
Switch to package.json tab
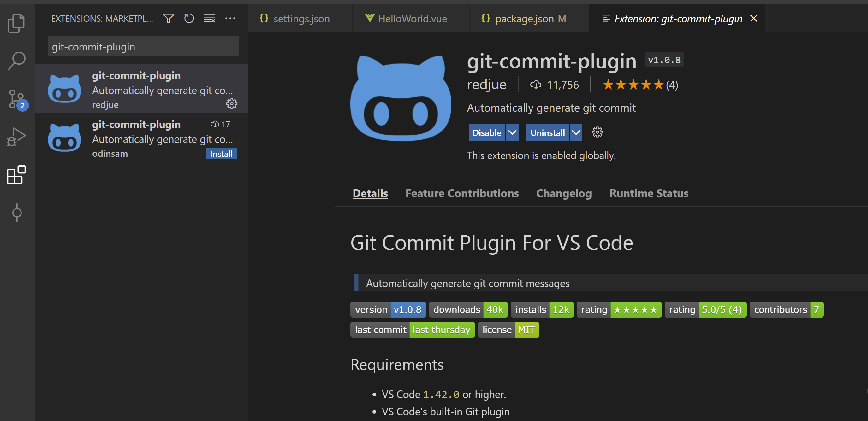click(529, 19)
